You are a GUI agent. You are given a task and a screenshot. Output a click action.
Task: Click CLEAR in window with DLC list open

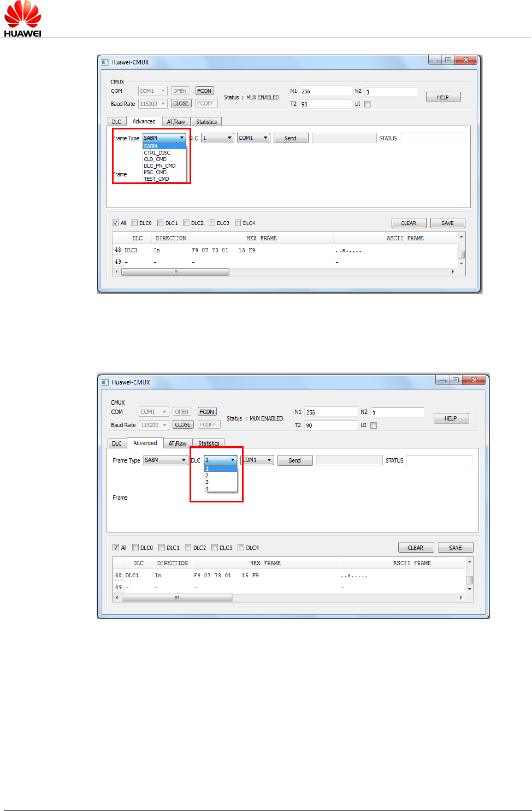click(416, 548)
